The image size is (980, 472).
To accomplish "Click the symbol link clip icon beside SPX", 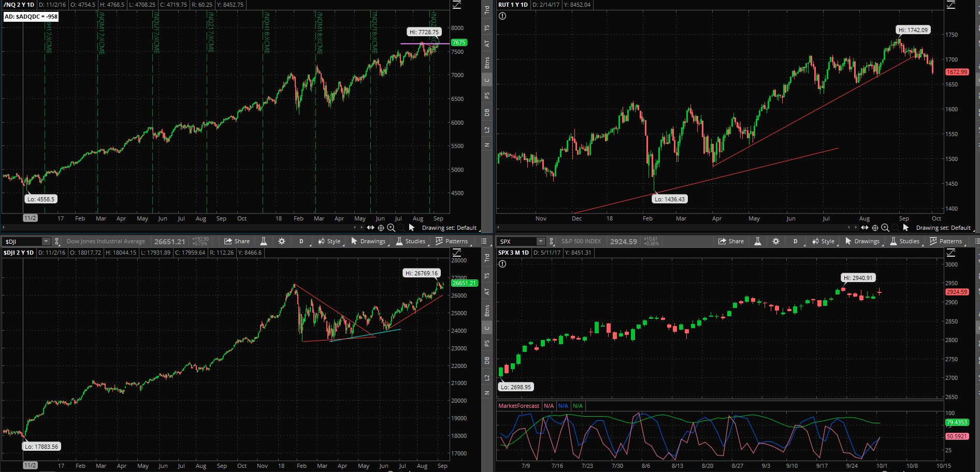I will (552, 241).
